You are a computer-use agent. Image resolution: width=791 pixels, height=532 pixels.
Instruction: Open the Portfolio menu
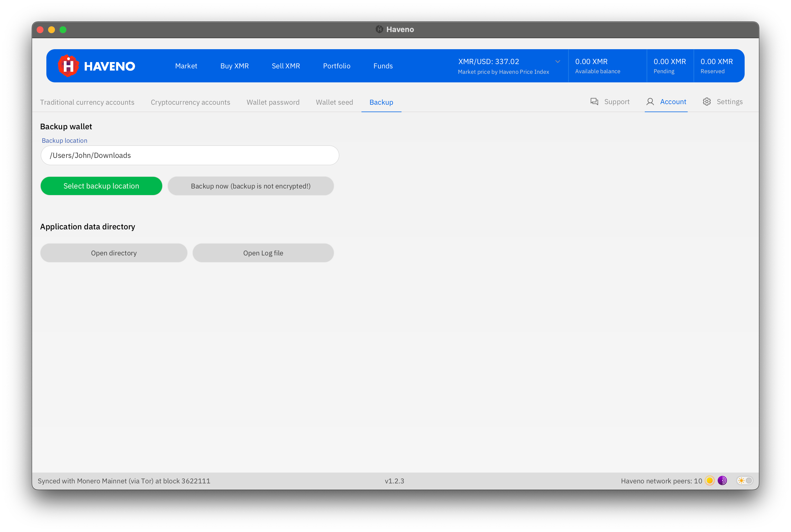coord(337,66)
